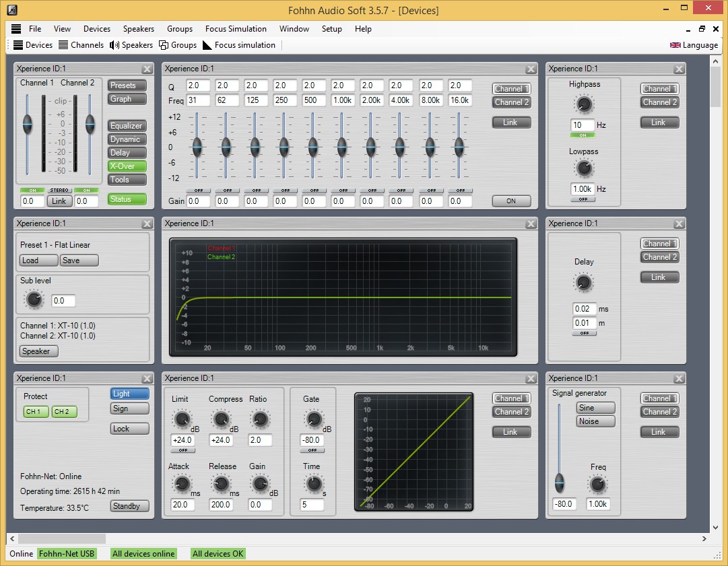Toggle the Highpass ON switch

pyautogui.click(x=583, y=135)
